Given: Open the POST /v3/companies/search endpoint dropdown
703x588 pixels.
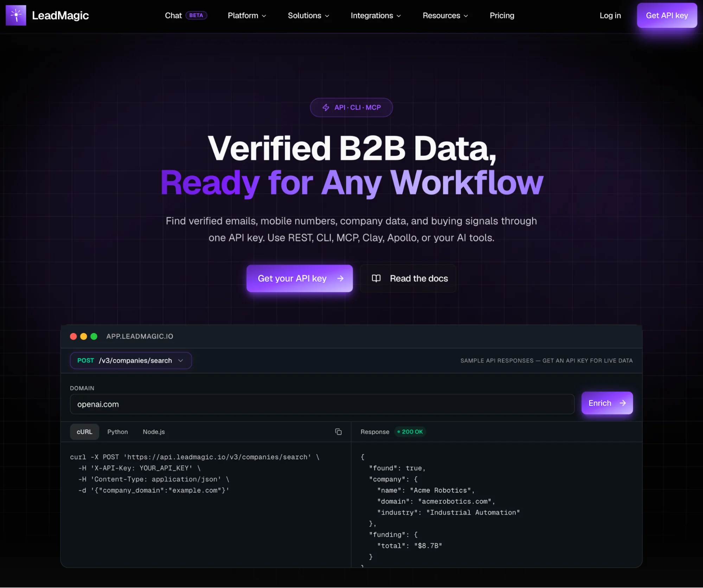Looking at the screenshot, I should pos(131,360).
